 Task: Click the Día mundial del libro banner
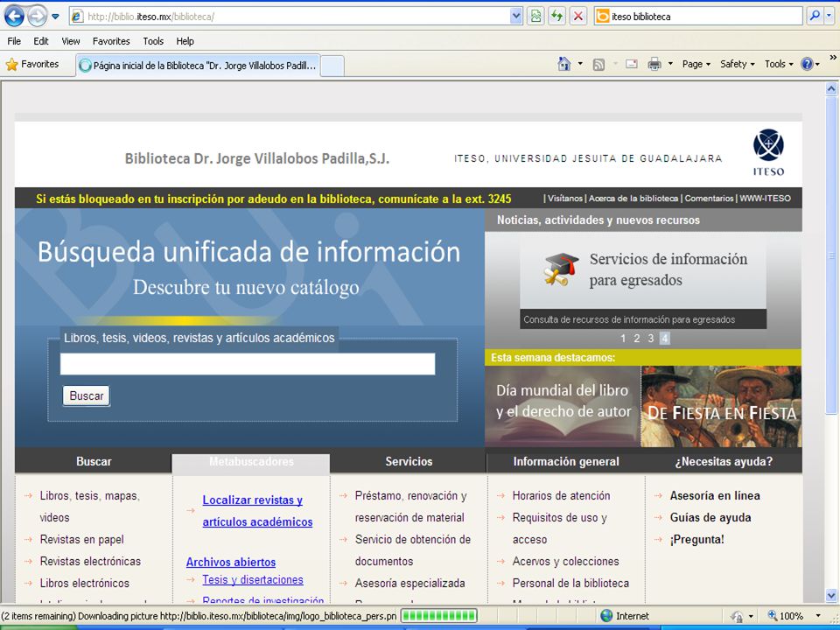coord(563,407)
